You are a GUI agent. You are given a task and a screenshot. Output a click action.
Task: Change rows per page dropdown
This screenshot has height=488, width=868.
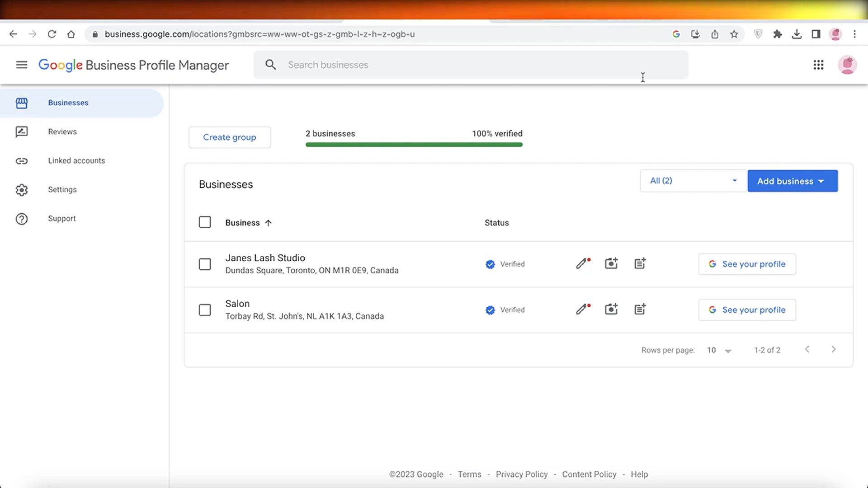click(x=719, y=350)
